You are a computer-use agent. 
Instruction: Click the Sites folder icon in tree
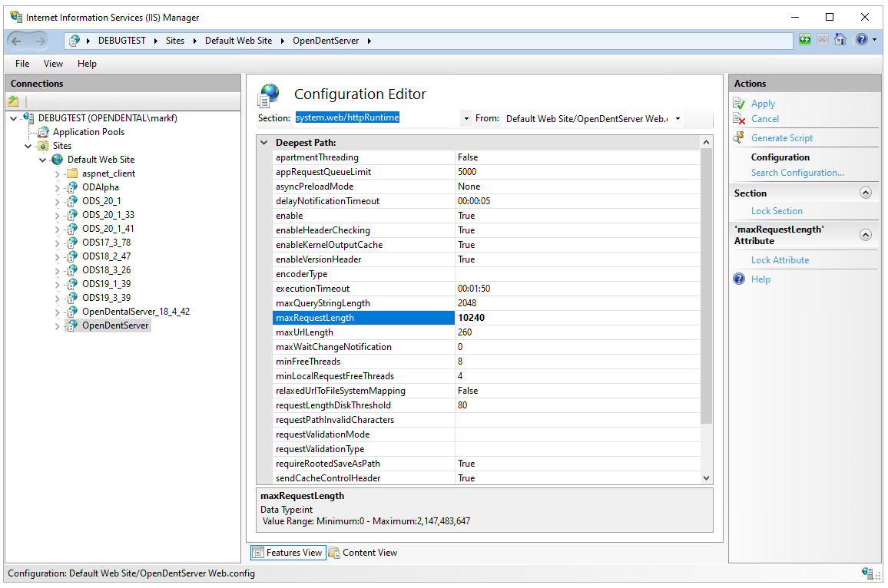point(43,146)
